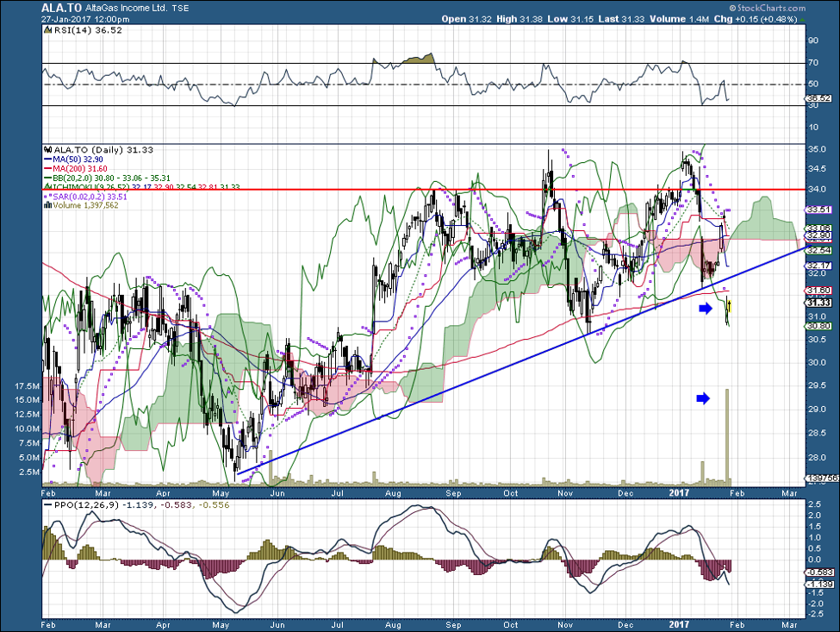Viewport: 840px width, 632px height.
Task: Click the Chg +0.15 (+0.48%) value
Action: tap(756, 19)
